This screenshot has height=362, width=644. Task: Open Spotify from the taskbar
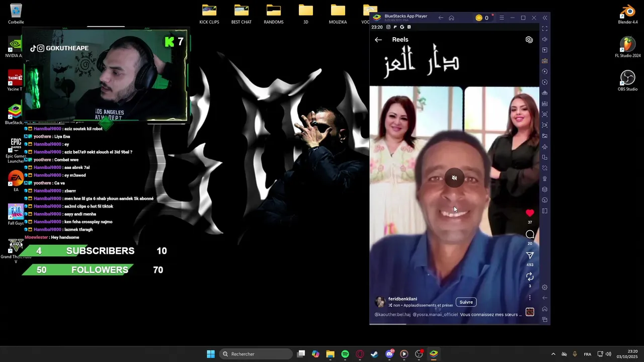(345, 354)
